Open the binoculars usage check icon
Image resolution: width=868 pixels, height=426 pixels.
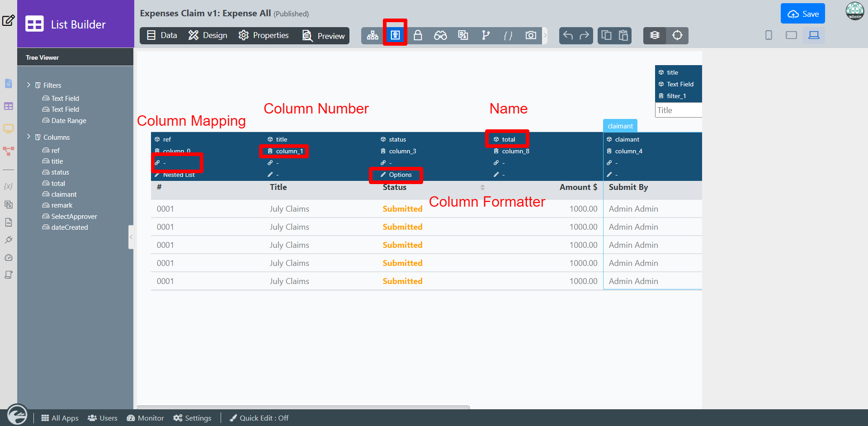click(440, 35)
